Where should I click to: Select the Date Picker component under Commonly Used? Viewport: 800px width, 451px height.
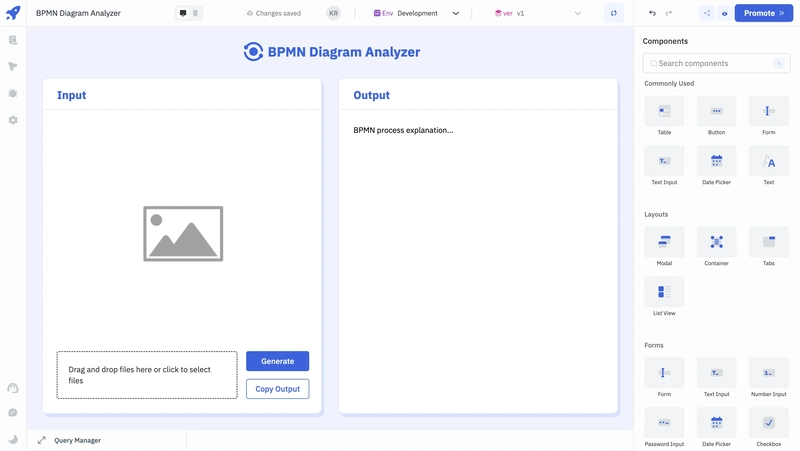716,166
